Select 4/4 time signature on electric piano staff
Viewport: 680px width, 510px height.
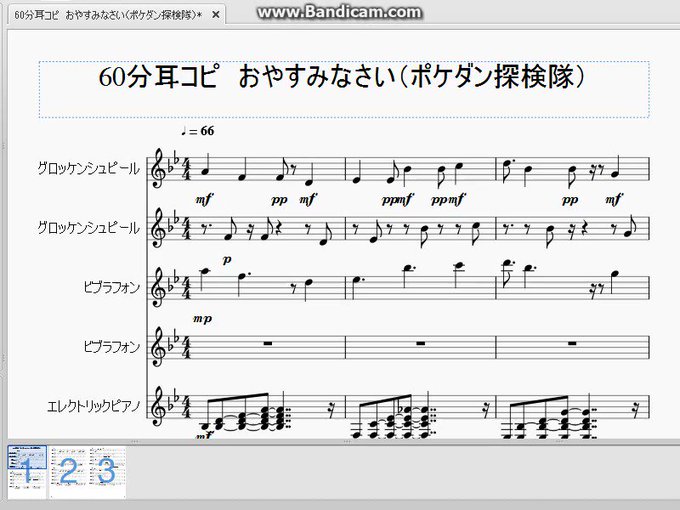tap(186, 406)
